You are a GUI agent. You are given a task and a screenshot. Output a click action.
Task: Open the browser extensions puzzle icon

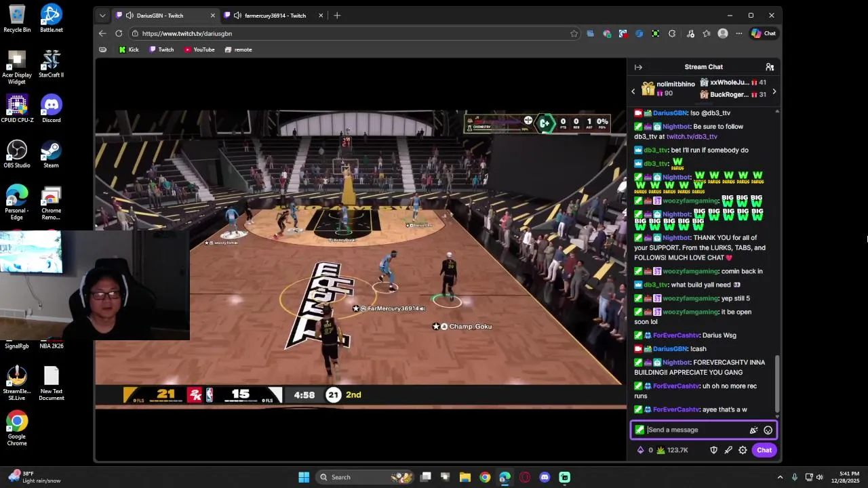point(672,33)
